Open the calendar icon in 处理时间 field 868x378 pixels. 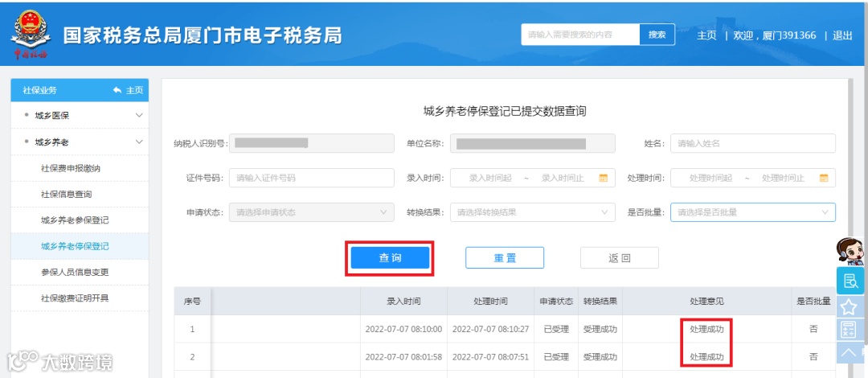click(824, 179)
